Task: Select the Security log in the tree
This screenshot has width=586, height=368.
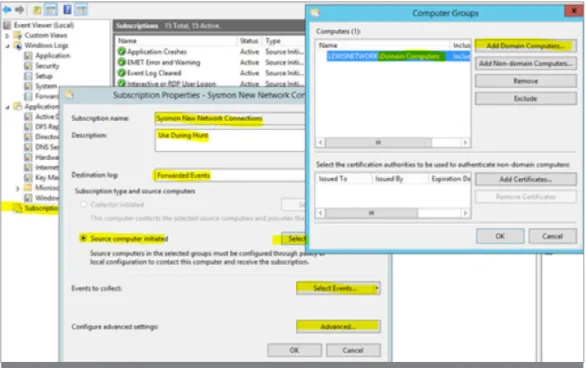Action: (47, 66)
